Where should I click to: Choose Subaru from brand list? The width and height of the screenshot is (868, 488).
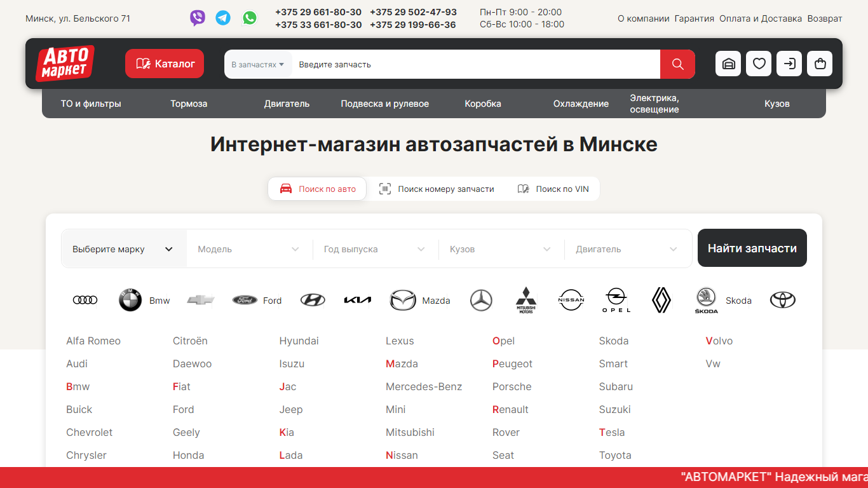pos(616,386)
